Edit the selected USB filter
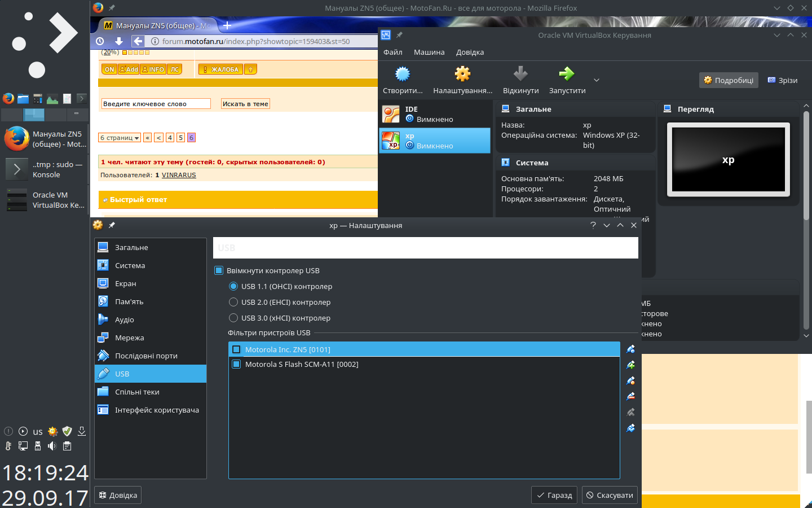The width and height of the screenshot is (812, 508). click(630, 381)
